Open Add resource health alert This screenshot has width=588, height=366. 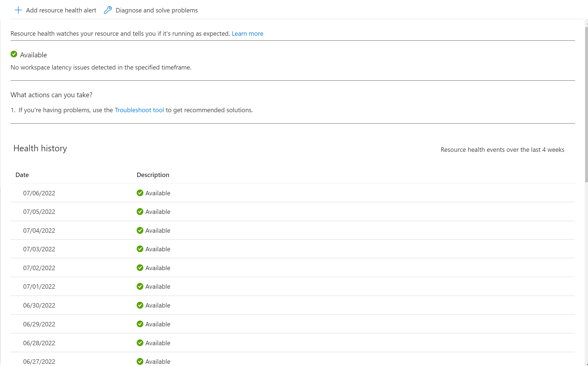(x=61, y=10)
